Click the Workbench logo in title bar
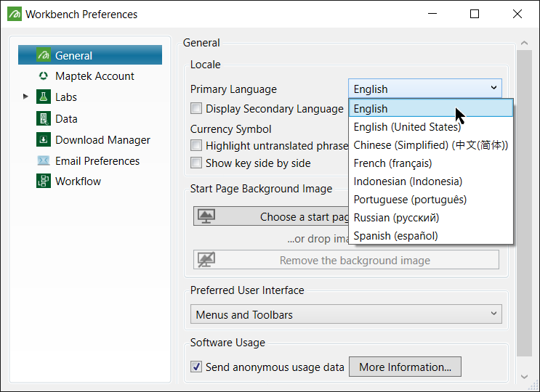Image resolution: width=540 pixels, height=392 pixels. click(14, 14)
